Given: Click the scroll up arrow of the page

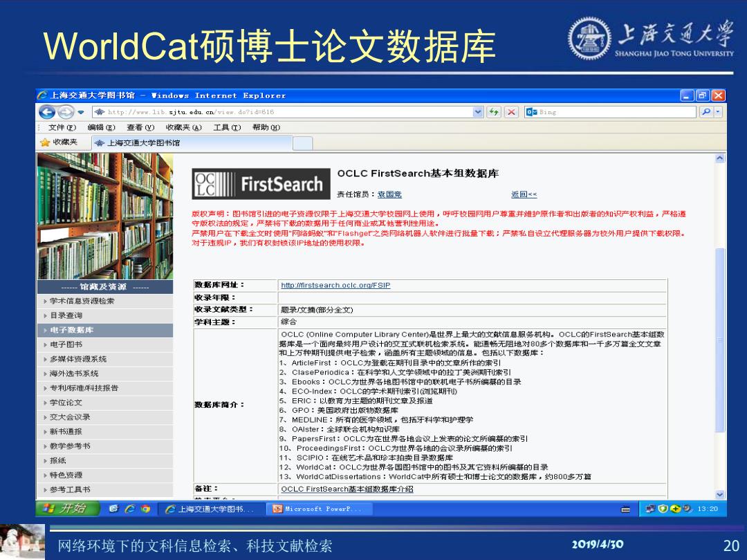Looking at the screenshot, I should tap(720, 158).
